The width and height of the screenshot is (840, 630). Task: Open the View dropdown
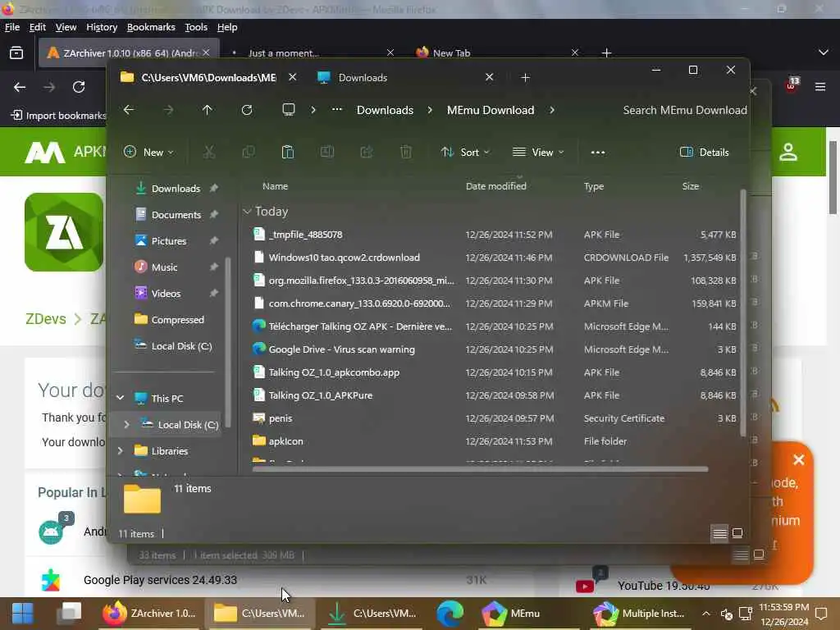pos(538,152)
